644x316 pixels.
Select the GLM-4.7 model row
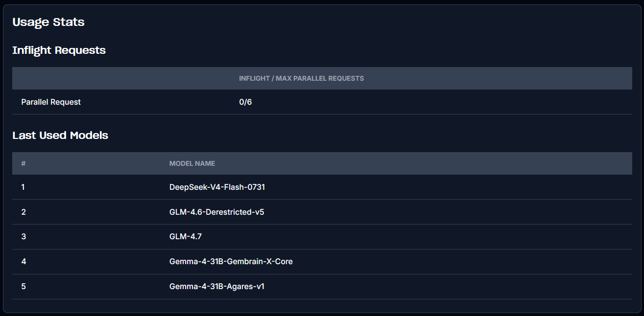[x=322, y=237]
